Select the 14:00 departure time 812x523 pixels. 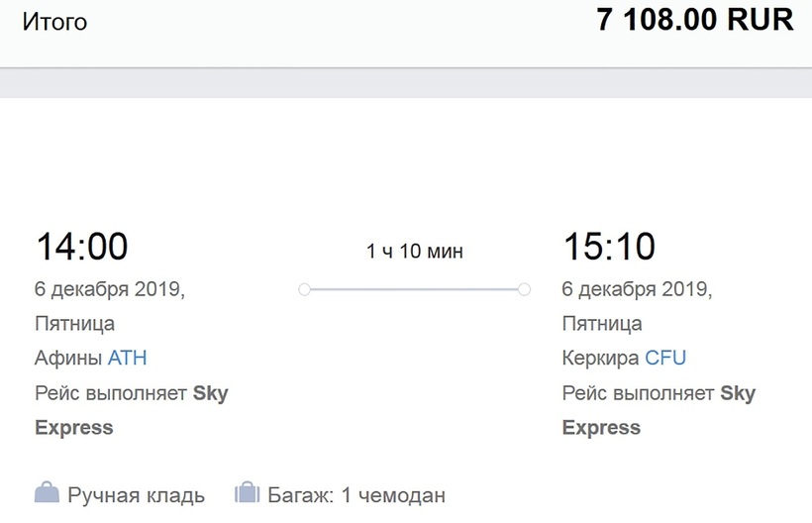[82, 247]
